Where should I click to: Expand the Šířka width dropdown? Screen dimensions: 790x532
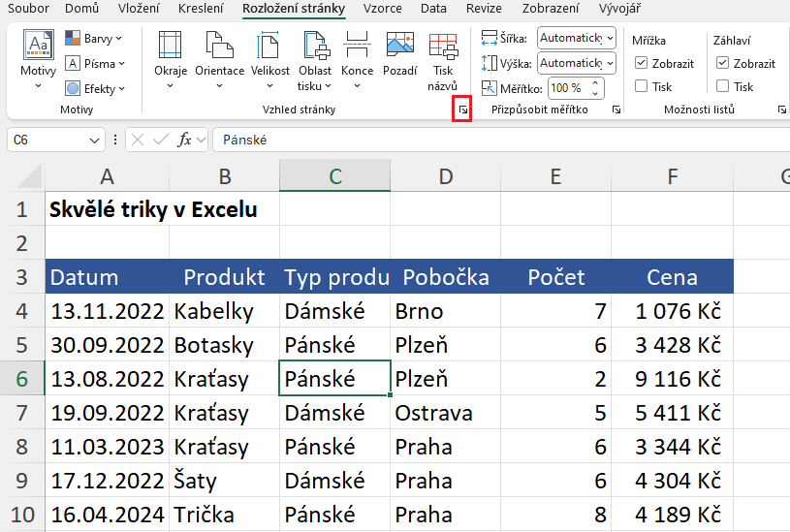[608, 38]
